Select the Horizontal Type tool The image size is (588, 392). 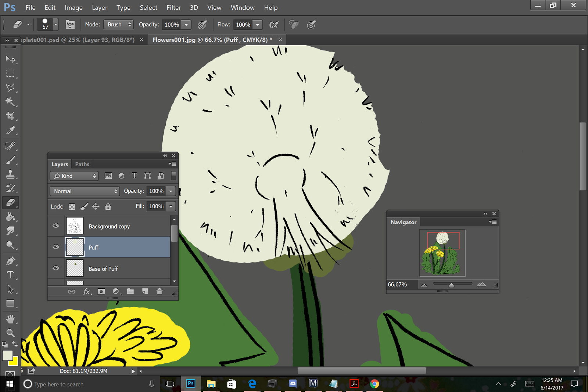10,275
